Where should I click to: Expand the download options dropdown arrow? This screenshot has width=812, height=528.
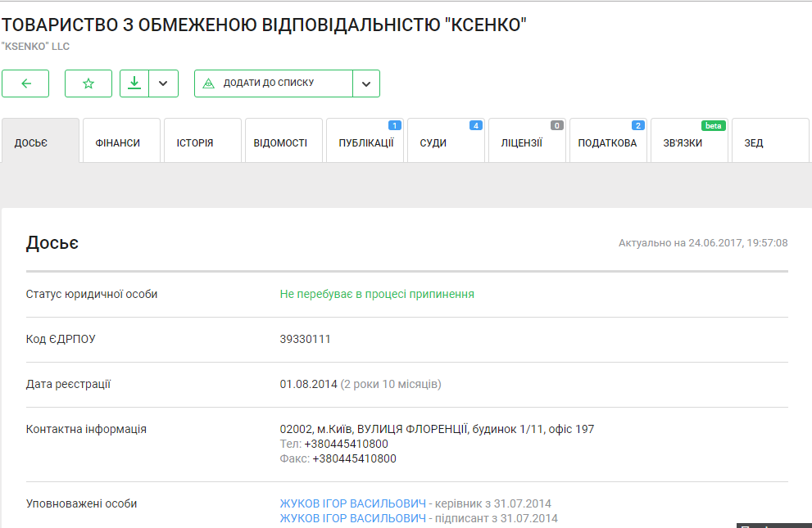pyautogui.click(x=163, y=83)
